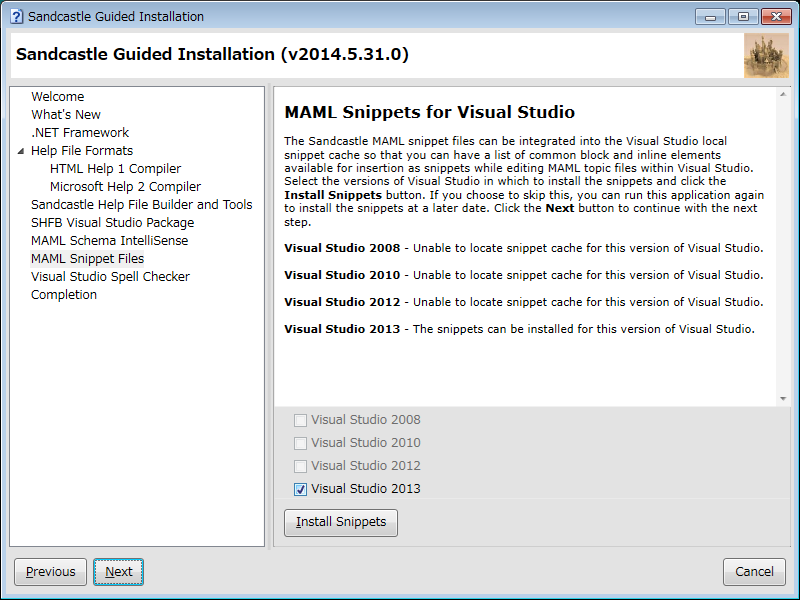
Task: Click the Next button
Action: 118,572
